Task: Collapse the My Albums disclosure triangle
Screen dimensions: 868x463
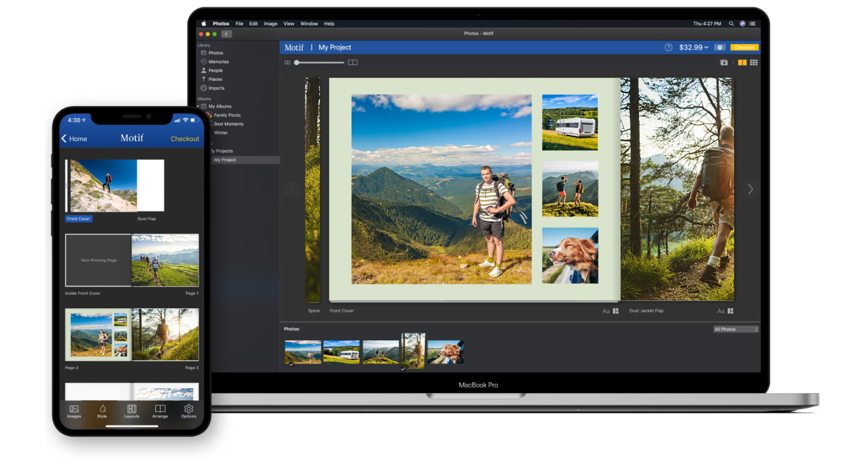Action: 198,106
